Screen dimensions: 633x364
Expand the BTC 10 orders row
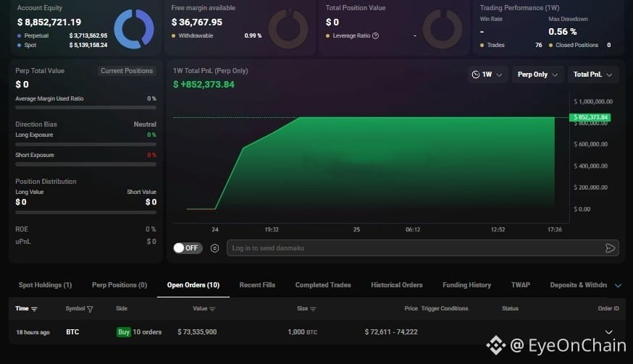(609, 332)
